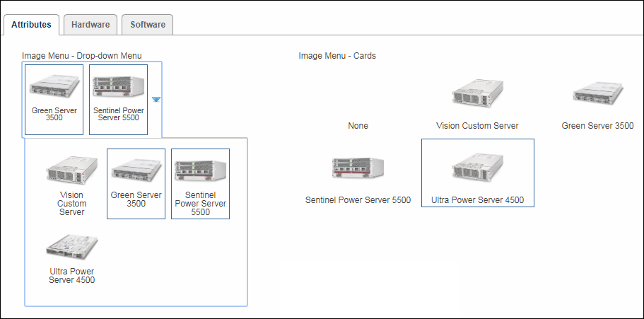Switch to the Hardware tab
Image resolution: width=644 pixels, height=319 pixels.
tap(90, 25)
